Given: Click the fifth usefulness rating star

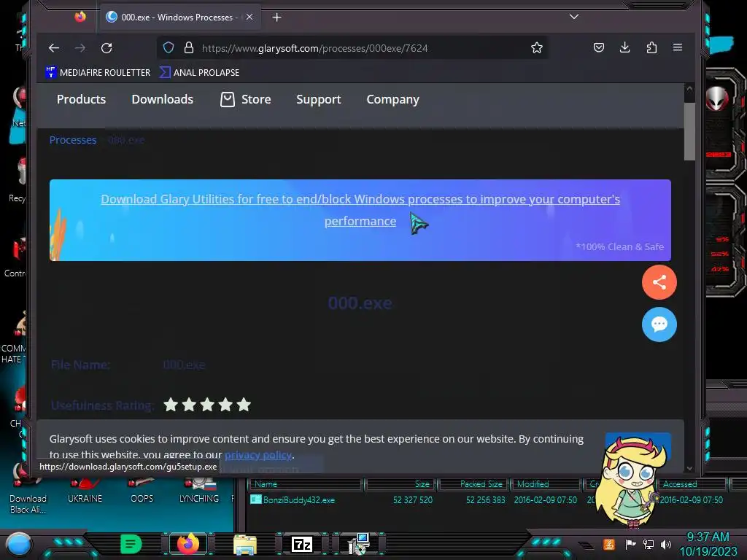Looking at the screenshot, I should tap(244, 405).
